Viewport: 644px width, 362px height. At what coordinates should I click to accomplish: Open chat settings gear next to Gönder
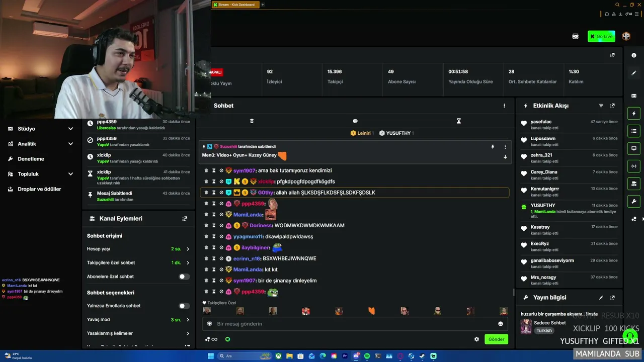click(x=476, y=339)
